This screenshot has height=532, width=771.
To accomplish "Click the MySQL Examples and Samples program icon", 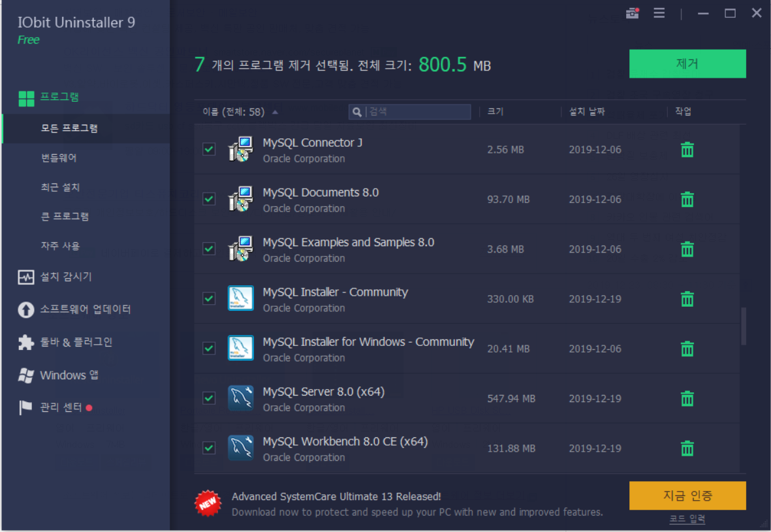I will coord(240,249).
